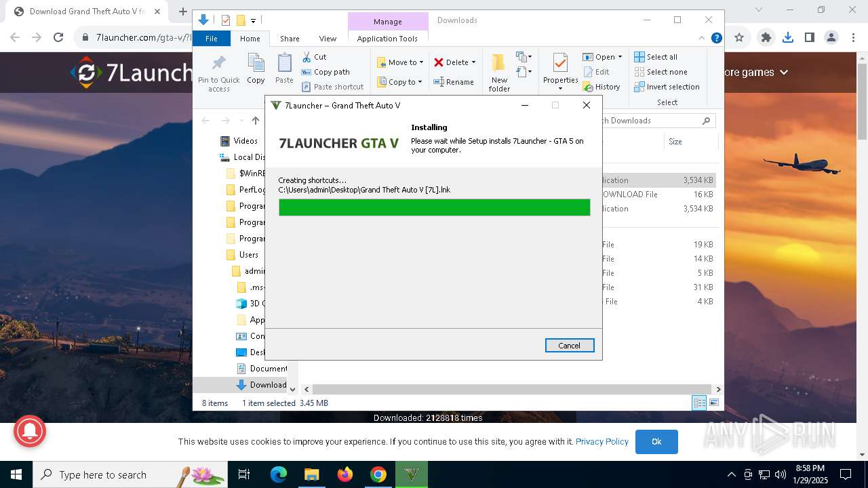Go up one folder level in Explorer

[x=256, y=121]
